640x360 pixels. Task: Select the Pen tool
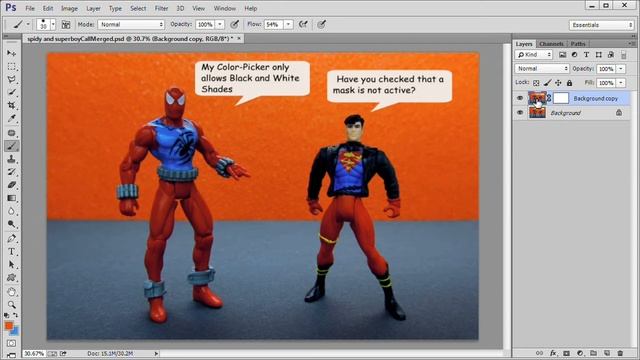[11, 238]
